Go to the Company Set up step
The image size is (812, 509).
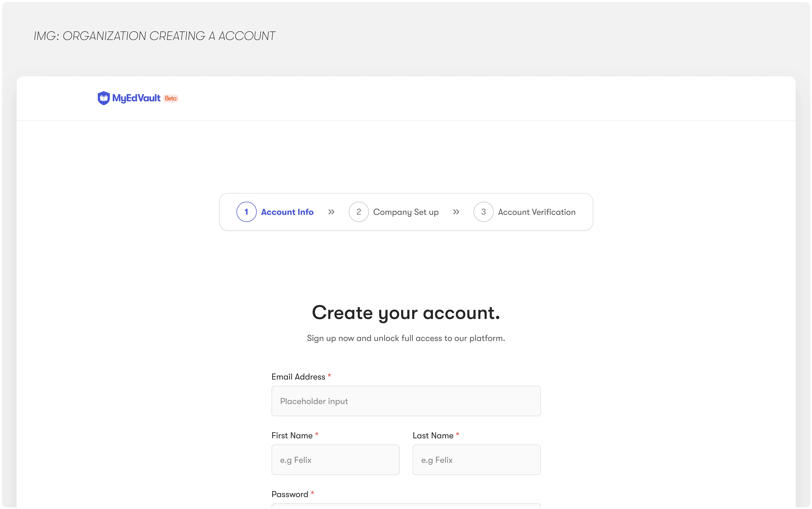point(406,212)
